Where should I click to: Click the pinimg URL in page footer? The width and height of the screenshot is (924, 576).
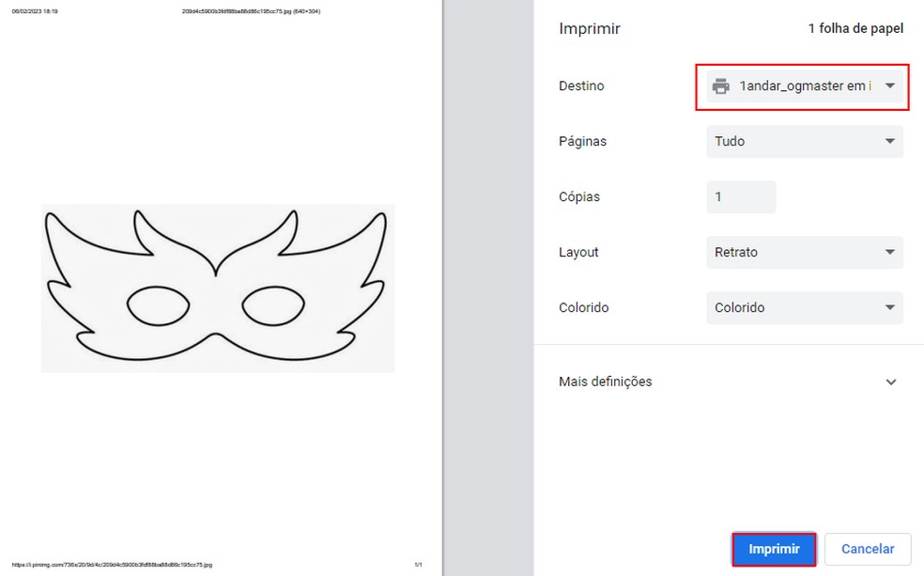(x=112, y=565)
